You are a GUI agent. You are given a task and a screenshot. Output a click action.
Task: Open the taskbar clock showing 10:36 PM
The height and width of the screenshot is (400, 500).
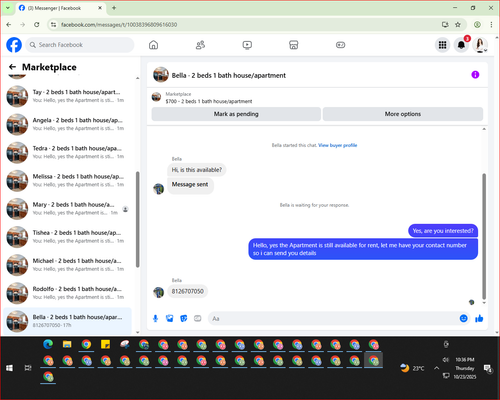[x=465, y=368]
